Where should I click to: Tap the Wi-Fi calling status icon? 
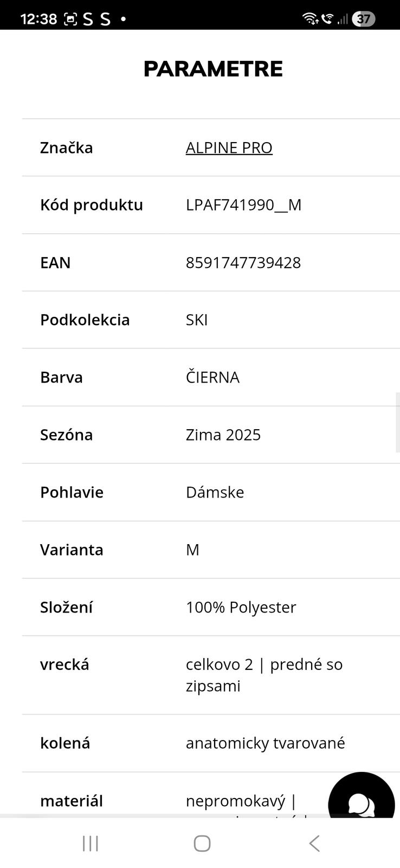click(327, 18)
